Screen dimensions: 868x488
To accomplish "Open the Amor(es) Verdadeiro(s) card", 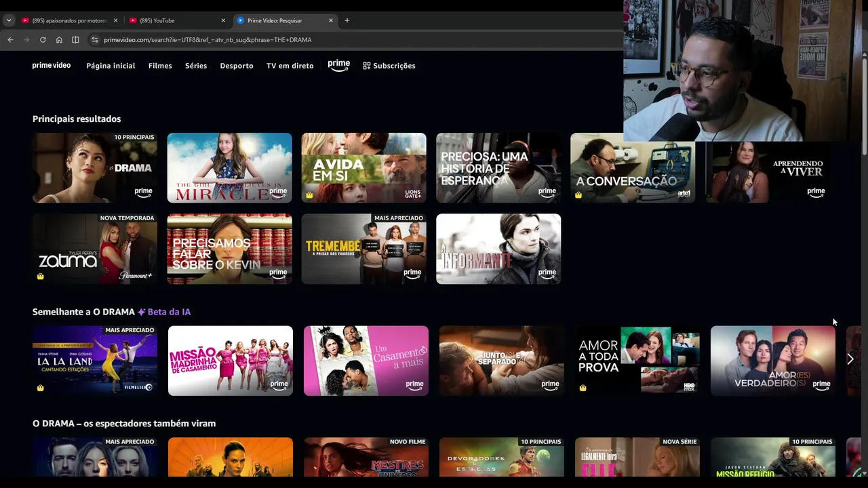I will [x=773, y=361].
